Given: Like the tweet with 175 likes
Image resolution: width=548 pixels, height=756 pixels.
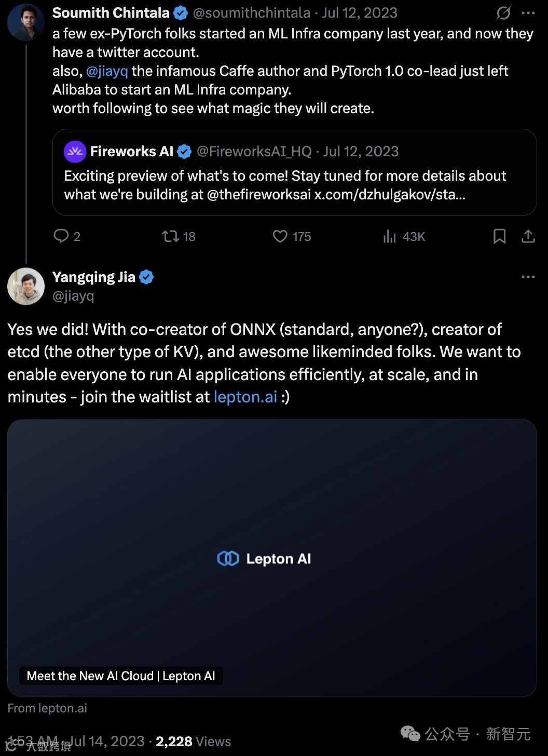Looking at the screenshot, I should coord(280,236).
